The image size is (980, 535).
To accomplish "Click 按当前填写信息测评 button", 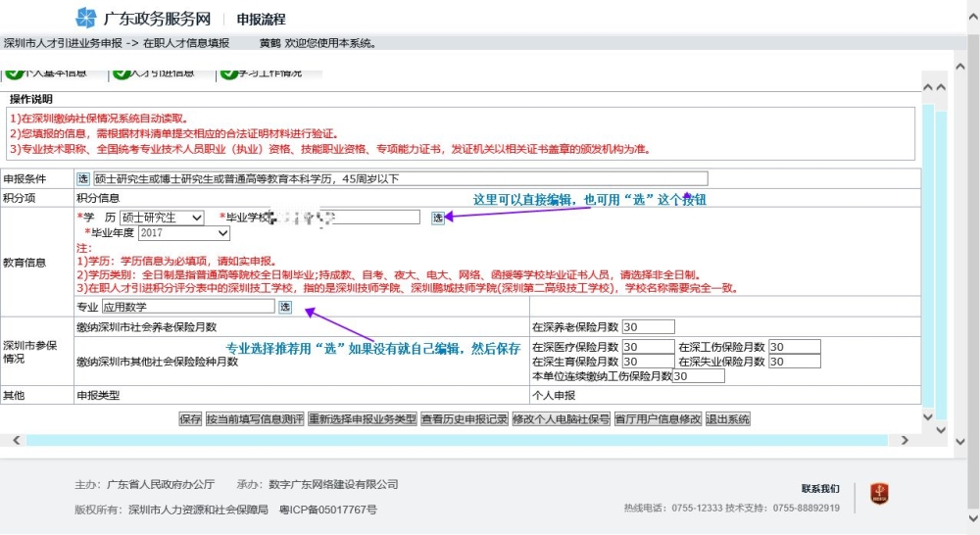I will tap(255, 418).
